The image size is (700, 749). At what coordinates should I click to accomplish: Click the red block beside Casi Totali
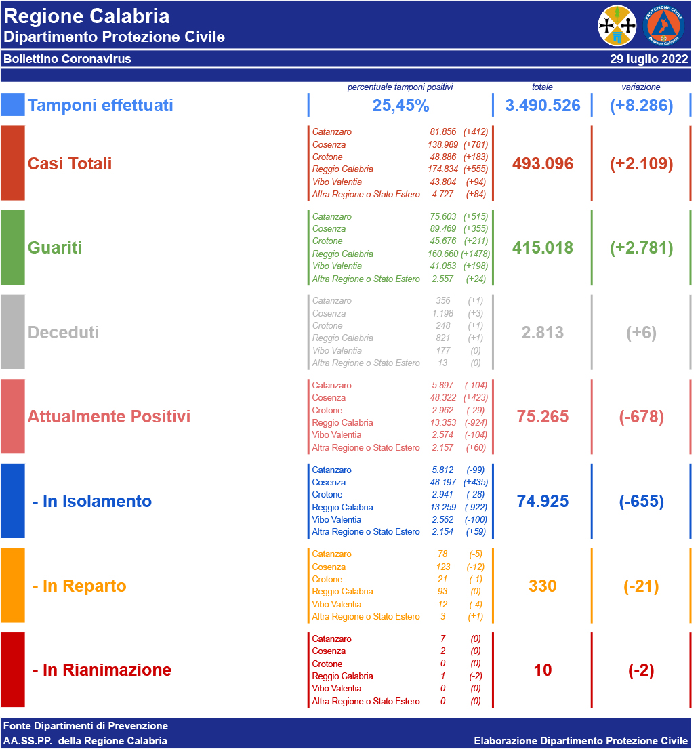point(13,163)
